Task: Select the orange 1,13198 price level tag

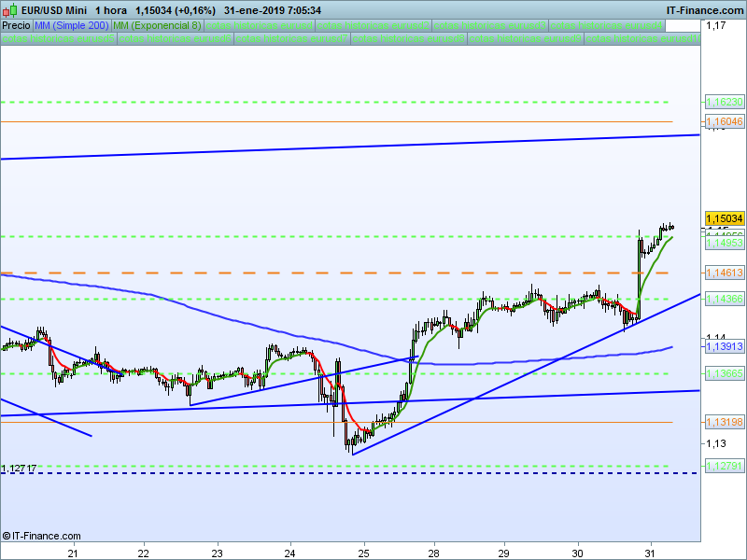Action: [x=724, y=422]
